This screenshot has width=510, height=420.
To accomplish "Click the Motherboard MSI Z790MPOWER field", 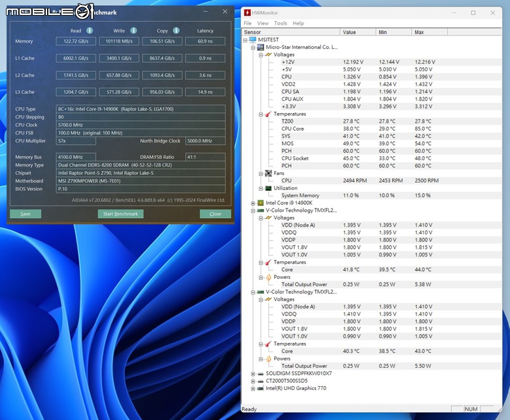I will tap(141, 181).
